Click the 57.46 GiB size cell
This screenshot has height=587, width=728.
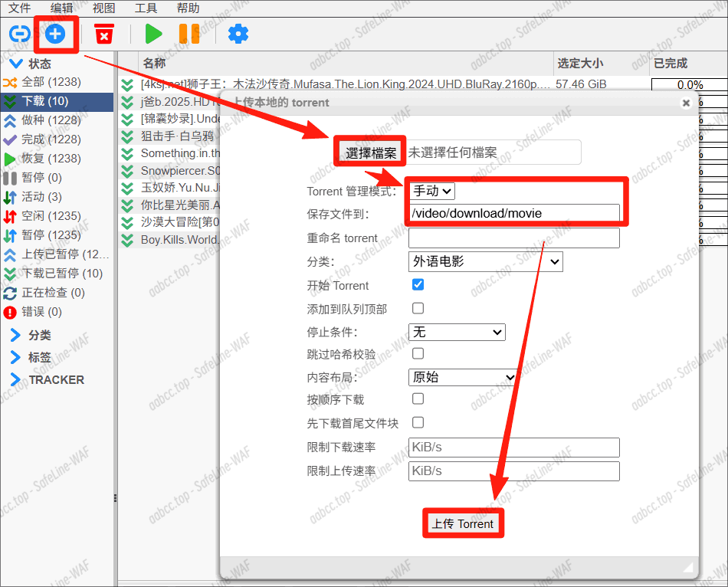pyautogui.click(x=582, y=84)
